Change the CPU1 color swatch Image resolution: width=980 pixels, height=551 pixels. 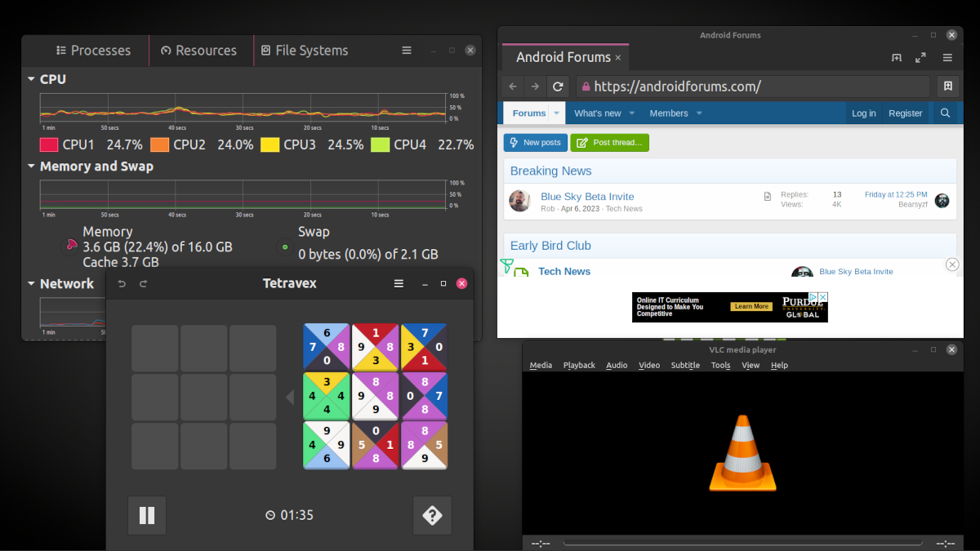click(49, 145)
